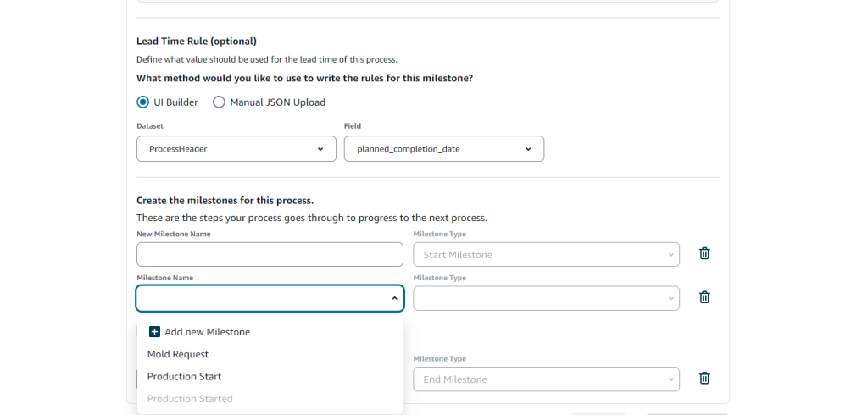This screenshot has width=868, height=415.
Task: Select the UI Builder radio button
Action: (143, 102)
